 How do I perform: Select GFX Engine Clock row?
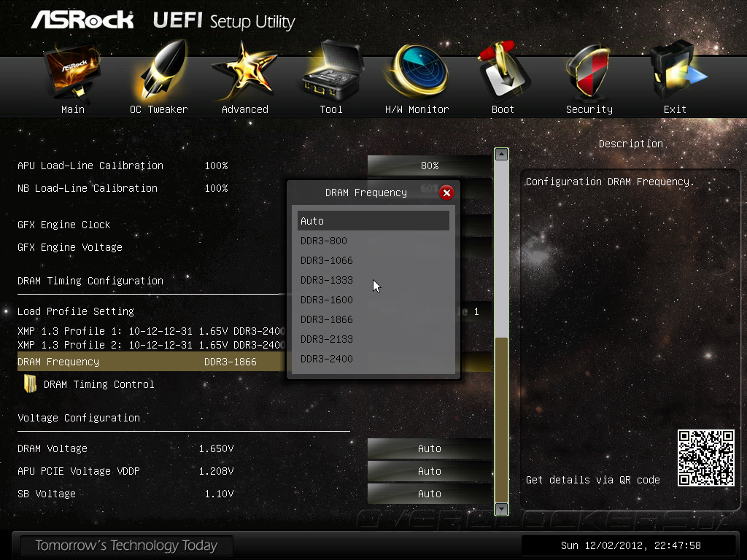tap(64, 225)
